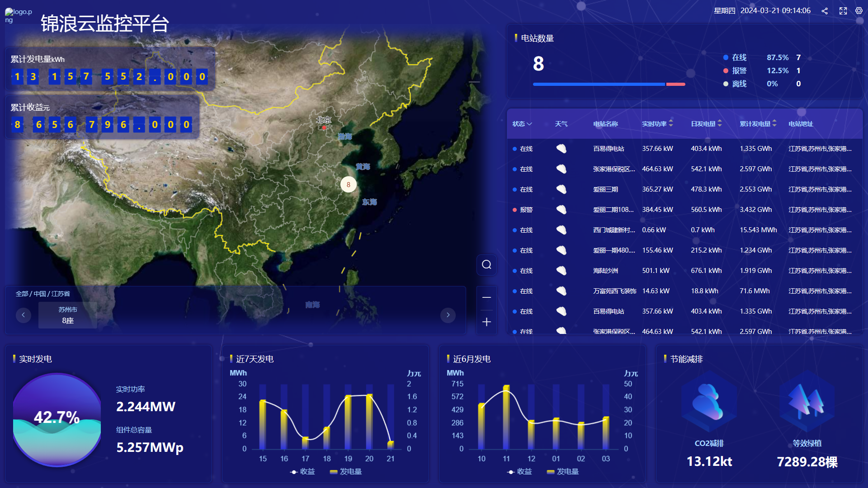The width and height of the screenshot is (868, 488).
Task: Click CO2减排 cloud icon
Action: (x=709, y=401)
